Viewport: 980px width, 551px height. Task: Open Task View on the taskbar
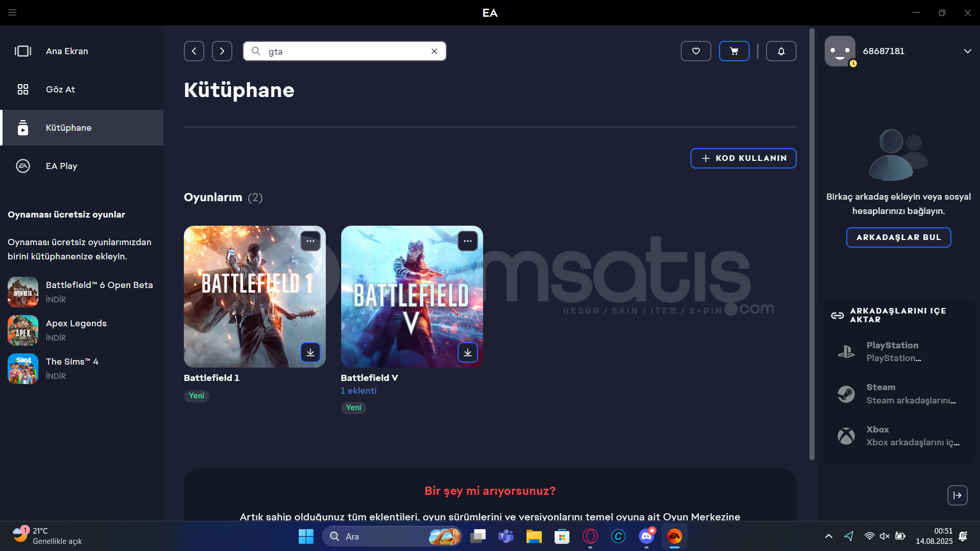coord(478,536)
